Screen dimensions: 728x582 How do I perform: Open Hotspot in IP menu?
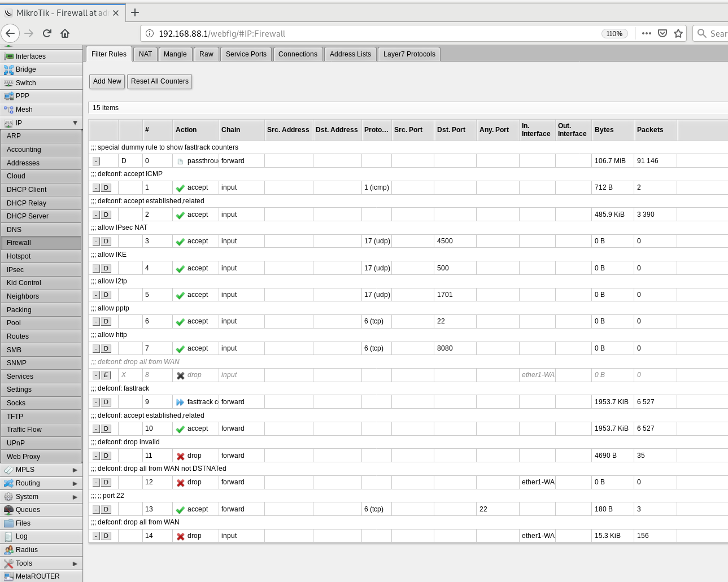tap(41, 256)
